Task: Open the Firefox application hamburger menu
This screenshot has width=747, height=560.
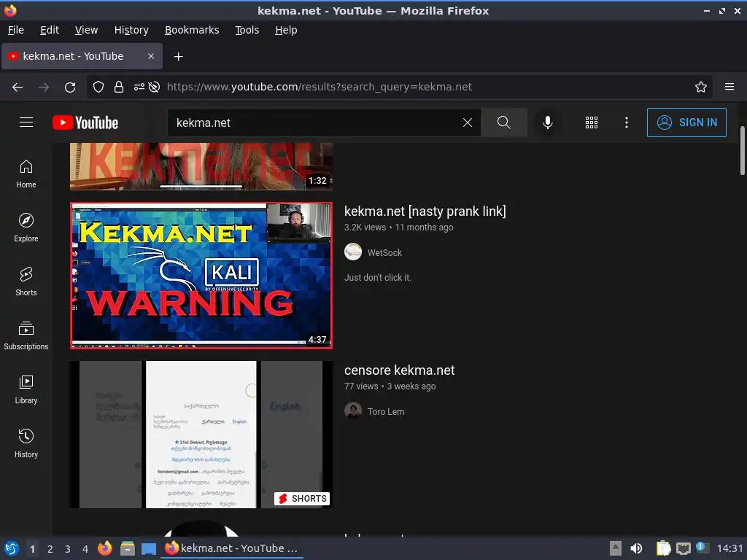Action: 729,87
